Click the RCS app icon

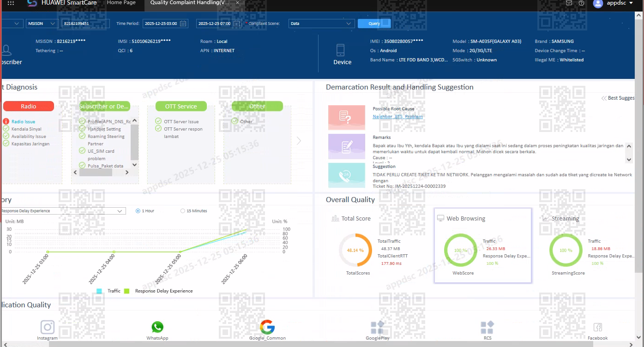488,327
